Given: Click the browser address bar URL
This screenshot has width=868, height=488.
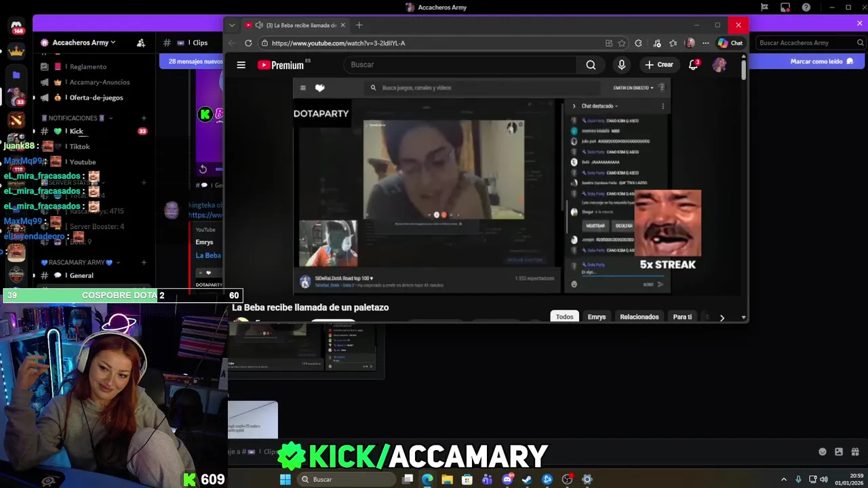Looking at the screenshot, I should 338,43.
